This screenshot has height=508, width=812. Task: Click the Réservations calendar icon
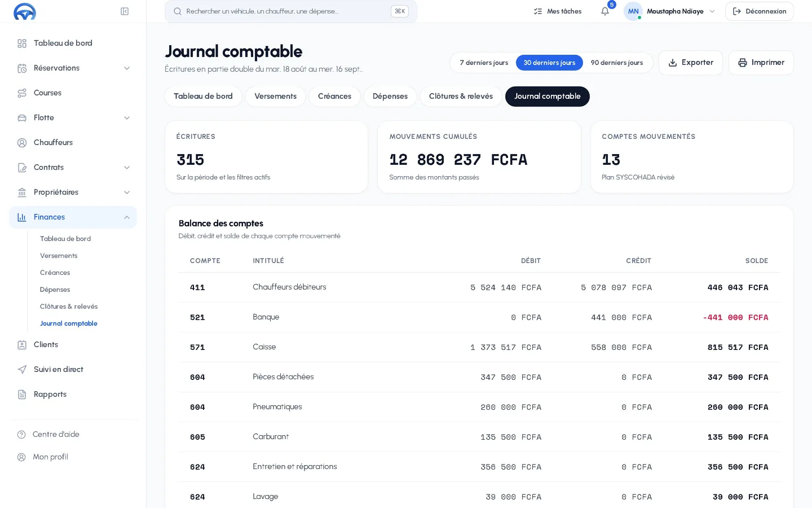[x=22, y=68]
